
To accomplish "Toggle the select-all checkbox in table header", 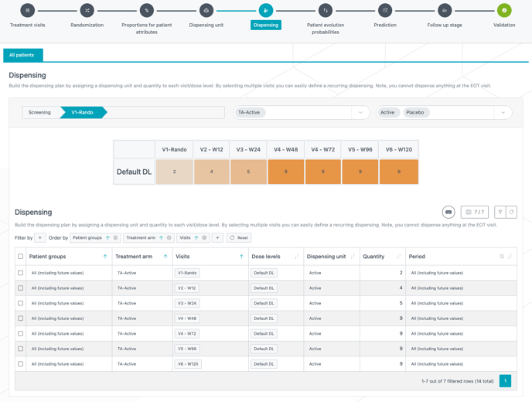I will pos(21,257).
